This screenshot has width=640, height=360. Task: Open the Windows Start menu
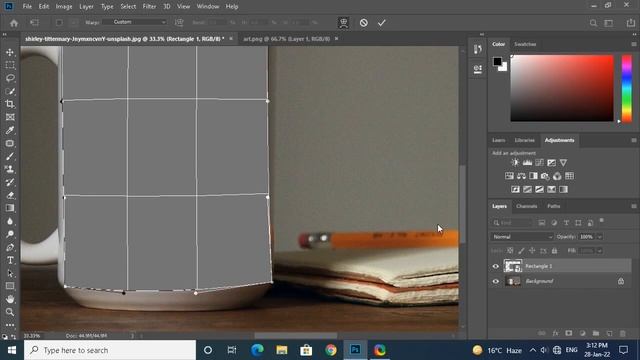(x=12, y=350)
